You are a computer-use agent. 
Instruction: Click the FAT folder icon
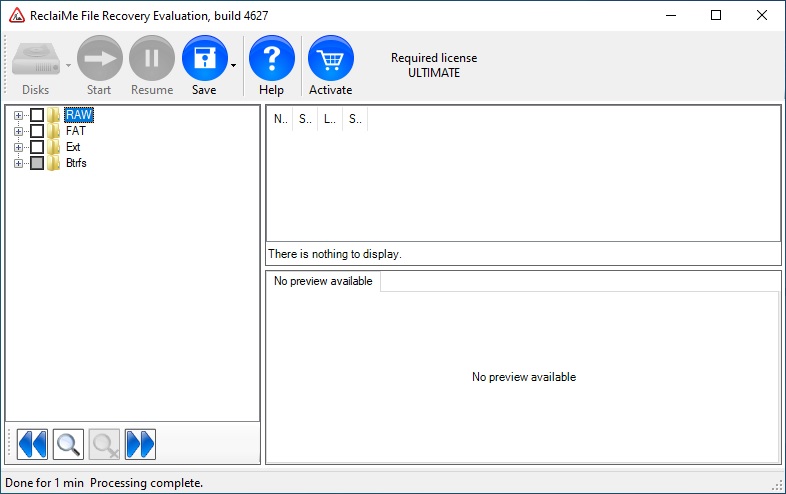[x=54, y=131]
